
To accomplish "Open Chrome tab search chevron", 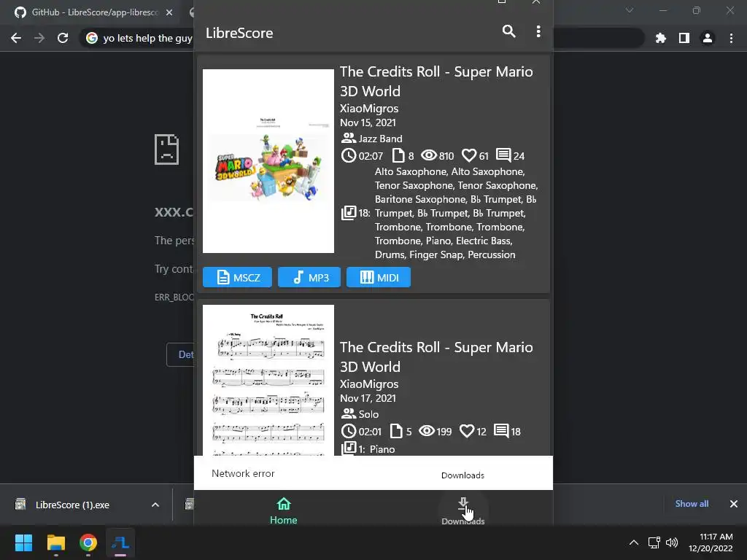I will click(x=630, y=10).
